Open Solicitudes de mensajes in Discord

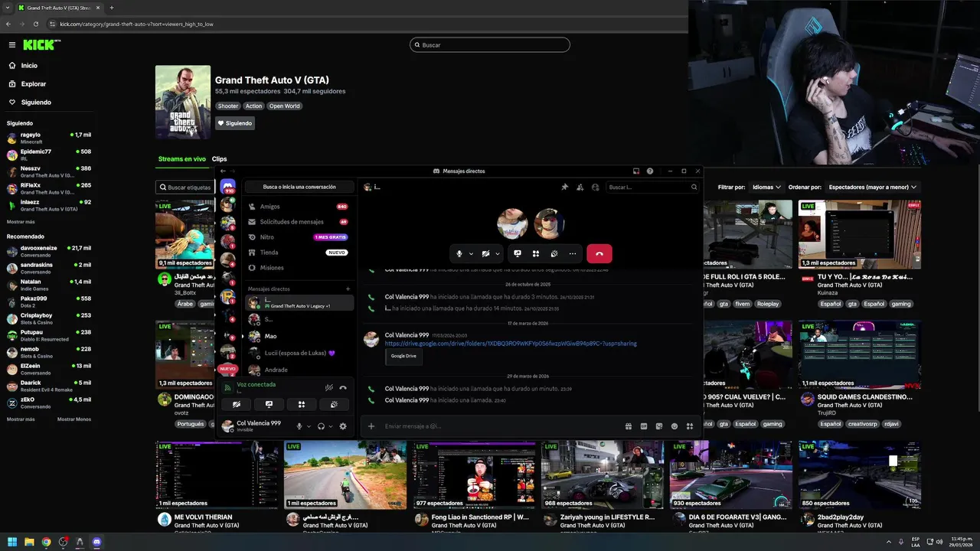click(299, 222)
